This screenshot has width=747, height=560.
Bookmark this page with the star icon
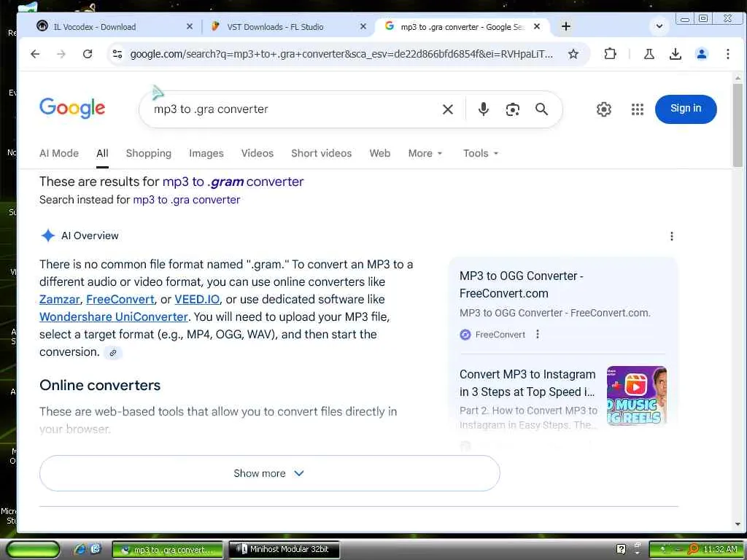pyautogui.click(x=573, y=54)
